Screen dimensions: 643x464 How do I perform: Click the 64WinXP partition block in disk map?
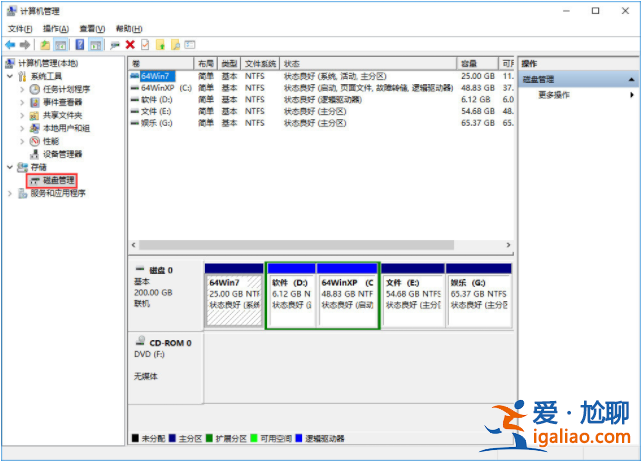(347, 296)
